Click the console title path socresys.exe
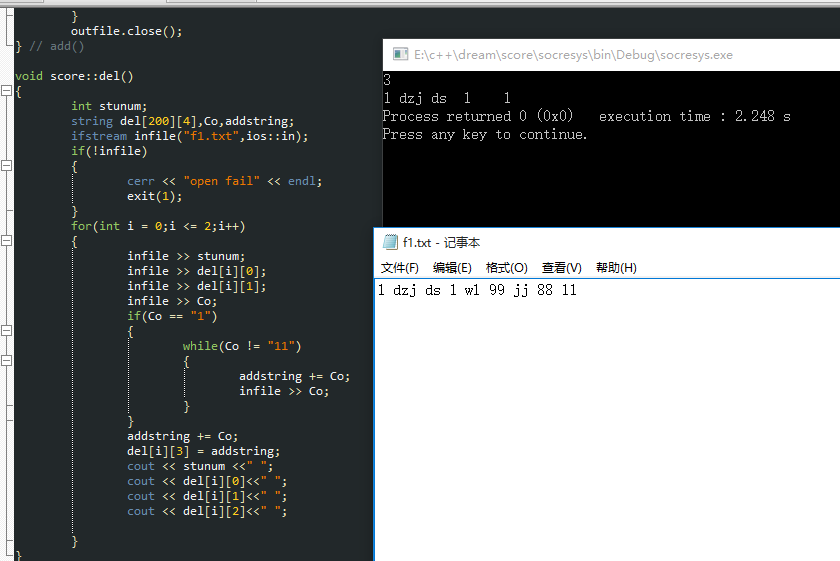Image resolution: width=840 pixels, height=561 pixels. click(x=573, y=55)
